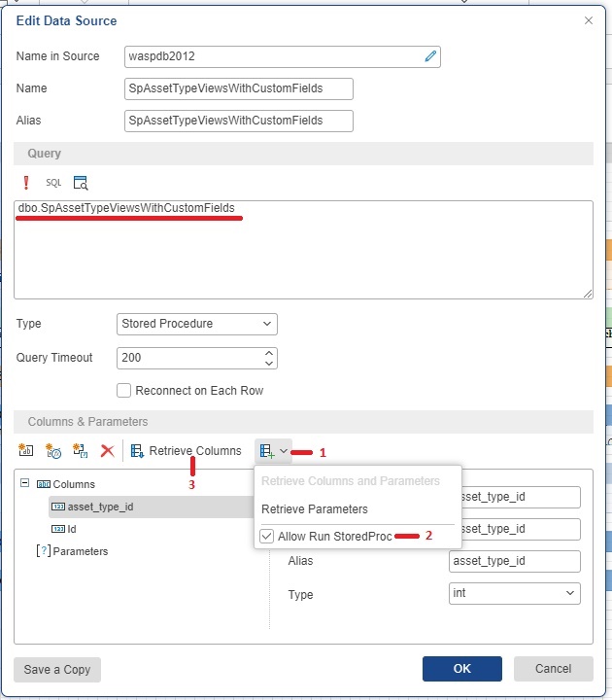Open the Type Stored Procedure dropdown
Viewport: 612px width, 700px height.
point(196,324)
